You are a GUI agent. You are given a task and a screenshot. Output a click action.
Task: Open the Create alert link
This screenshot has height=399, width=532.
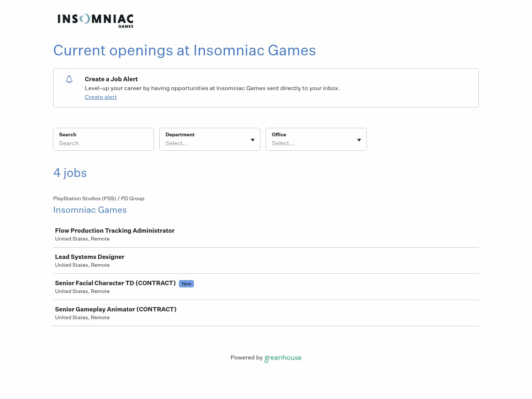[101, 97]
